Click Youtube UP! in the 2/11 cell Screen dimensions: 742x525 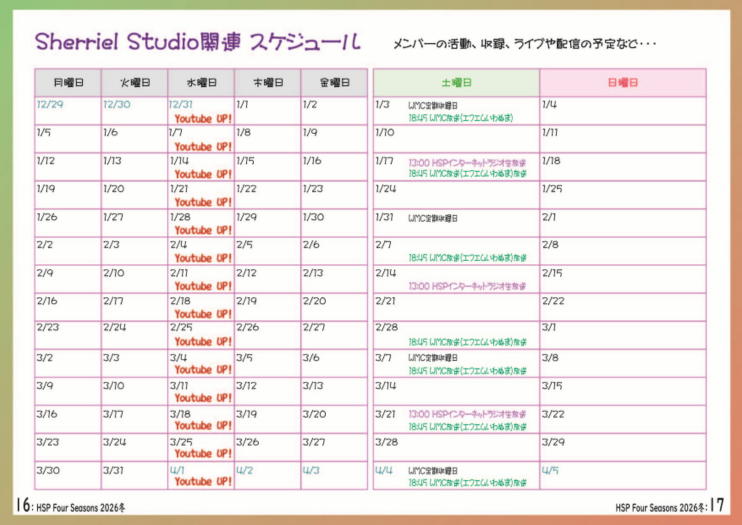[203, 286]
